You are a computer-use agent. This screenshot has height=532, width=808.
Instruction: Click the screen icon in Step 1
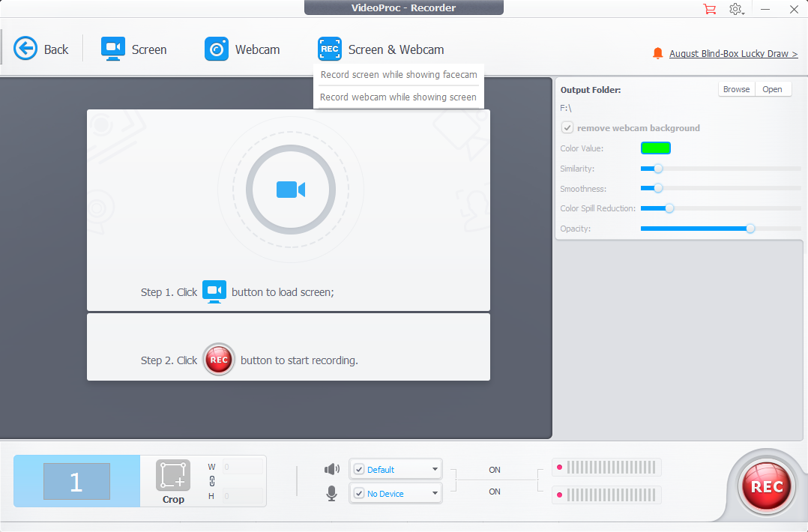pos(214,291)
